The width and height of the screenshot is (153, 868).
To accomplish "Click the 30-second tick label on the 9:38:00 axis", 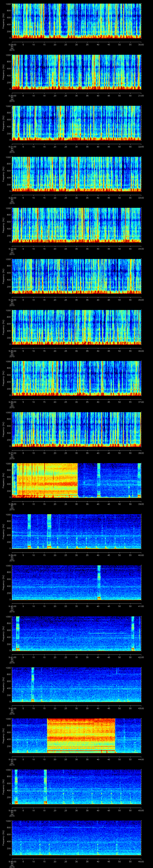I will [x=77, y=504].
